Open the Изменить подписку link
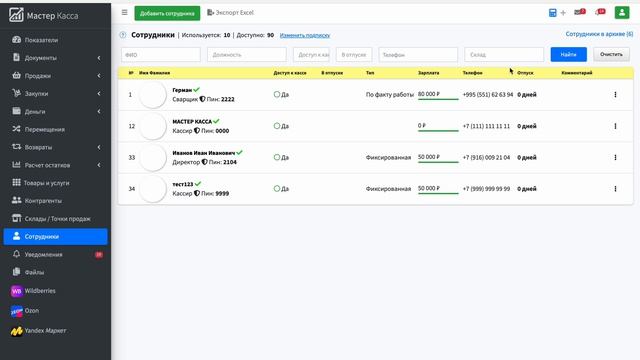The height and width of the screenshot is (360, 640). [x=305, y=36]
